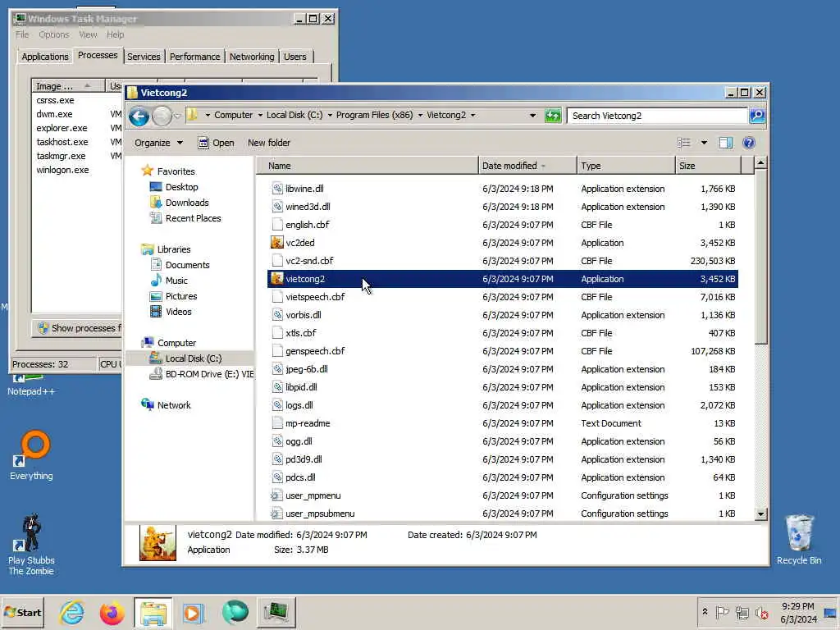
Task: Click the Forward navigation arrow in Explorer
Action: (162, 116)
